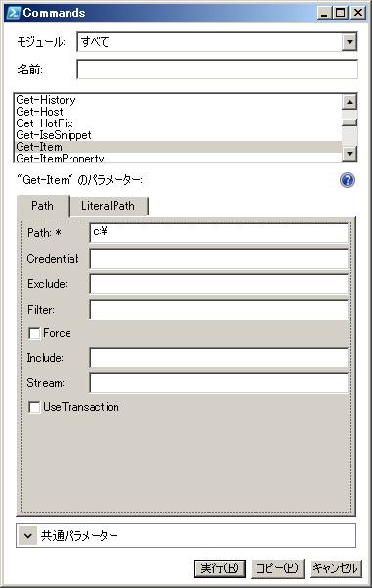
Task: Expand the 共通パラメーター section
Action: [x=27, y=535]
